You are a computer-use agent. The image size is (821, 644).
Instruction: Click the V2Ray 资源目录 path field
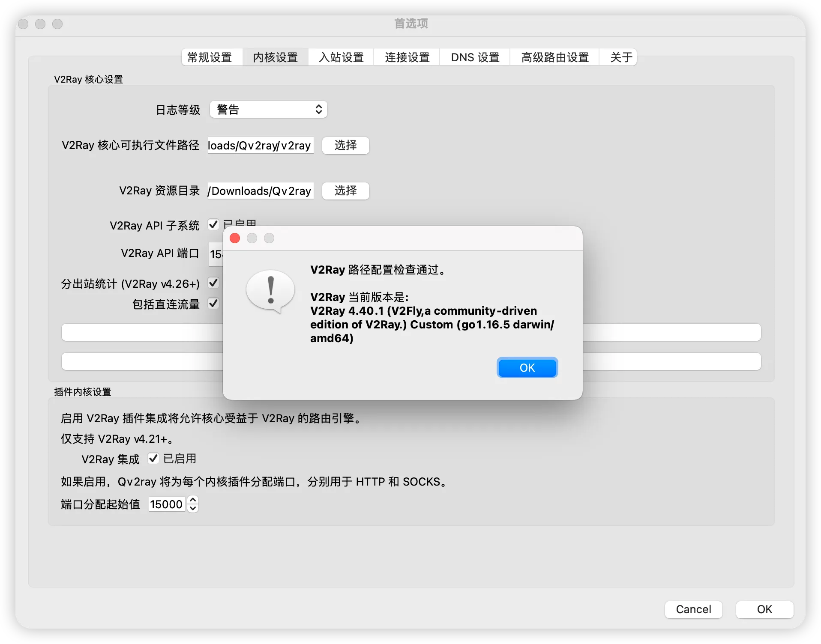point(260,191)
